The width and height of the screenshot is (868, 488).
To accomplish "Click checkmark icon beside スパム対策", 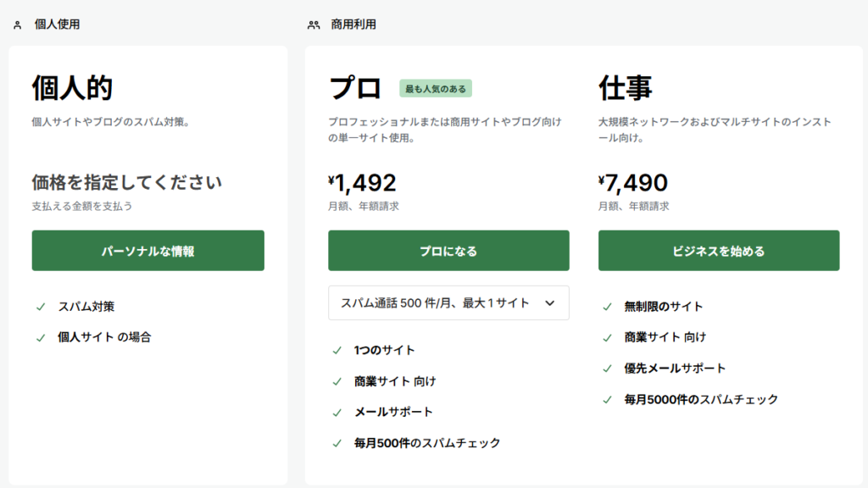I will (x=41, y=307).
